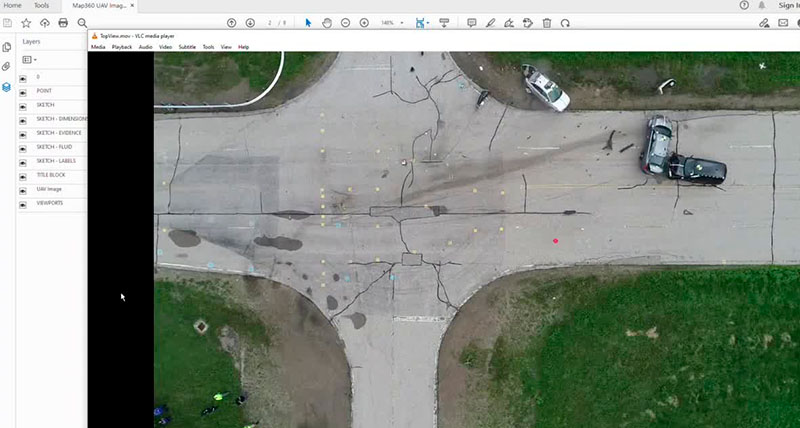Select the hand pan tool
The height and width of the screenshot is (428, 800).
coord(327,22)
